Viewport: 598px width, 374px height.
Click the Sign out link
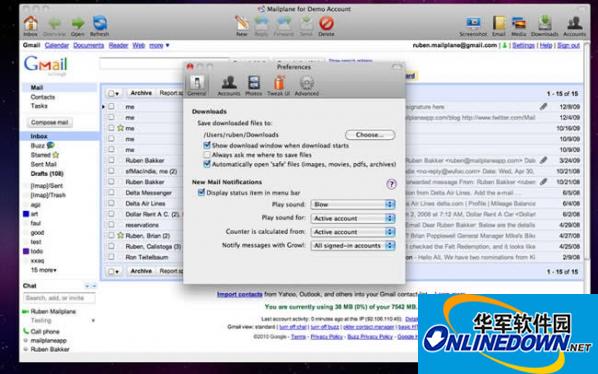(x=568, y=45)
